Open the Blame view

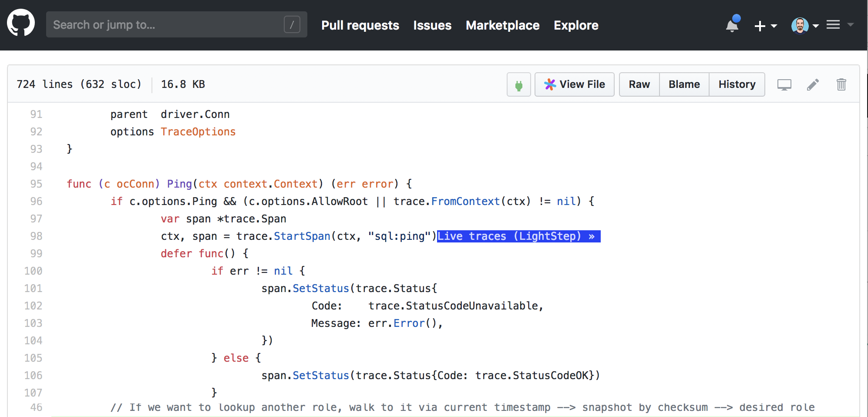684,84
